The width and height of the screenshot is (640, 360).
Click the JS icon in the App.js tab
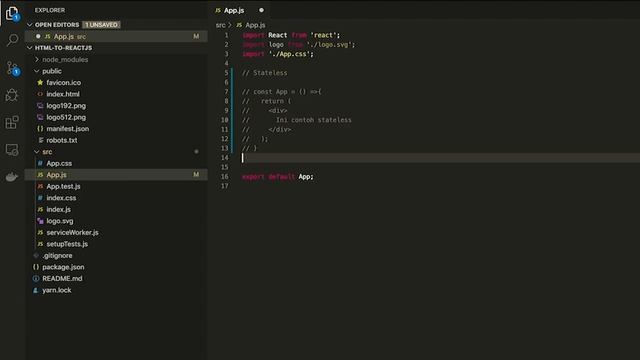pos(218,11)
